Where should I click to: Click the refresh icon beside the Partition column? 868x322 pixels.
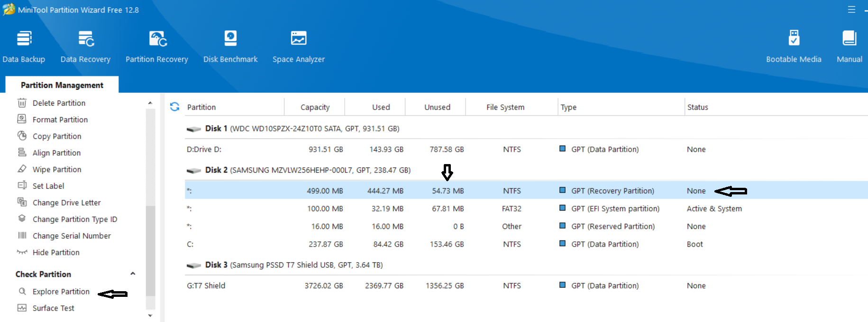click(174, 107)
